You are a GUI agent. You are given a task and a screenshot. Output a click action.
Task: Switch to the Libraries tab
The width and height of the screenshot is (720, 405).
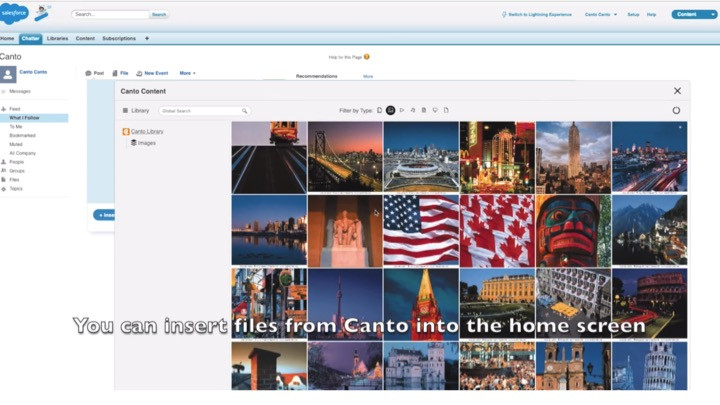57,39
